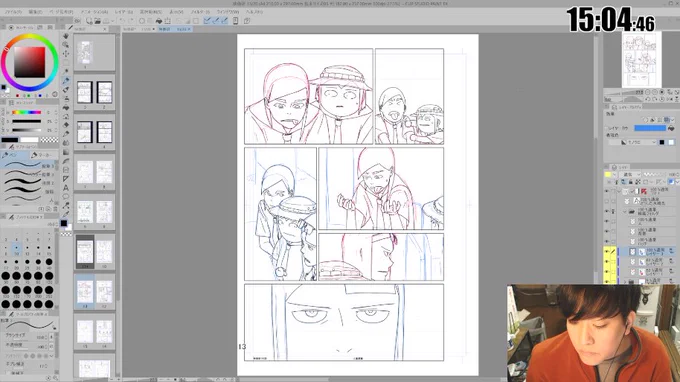Select the Hand move tool in tool palette

(66, 36)
